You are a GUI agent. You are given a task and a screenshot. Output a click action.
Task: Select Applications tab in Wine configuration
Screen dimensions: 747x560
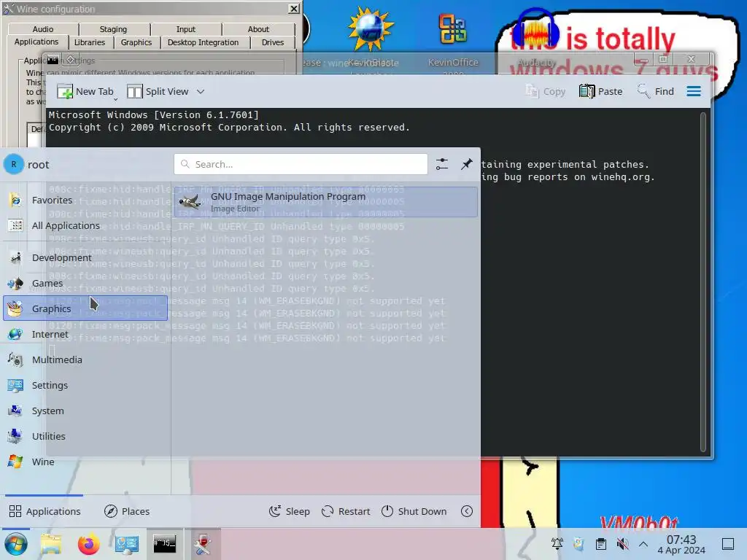pyautogui.click(x=36, y=42)
